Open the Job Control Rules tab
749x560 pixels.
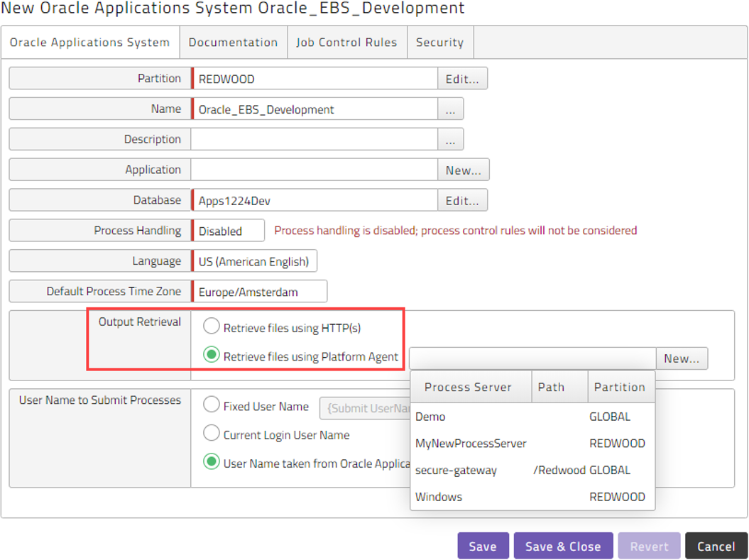pyautogui.click(x=346, y=43)
